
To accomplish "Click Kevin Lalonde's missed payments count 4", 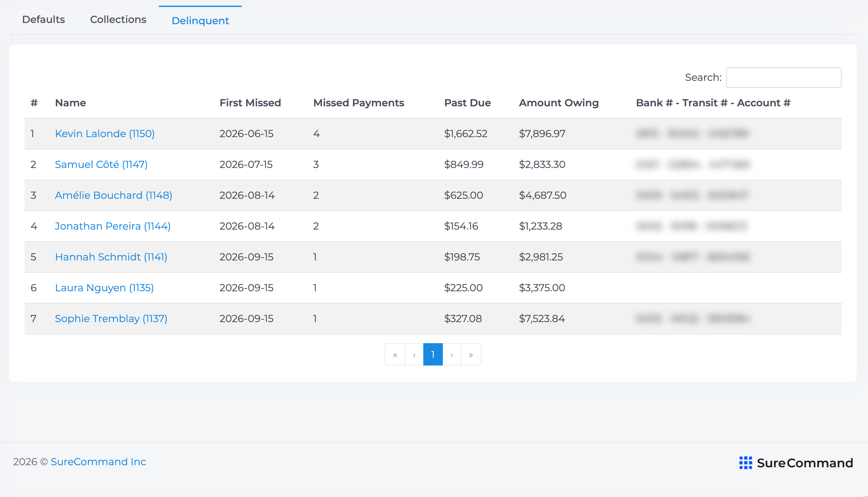I will (x=316, y=133).
